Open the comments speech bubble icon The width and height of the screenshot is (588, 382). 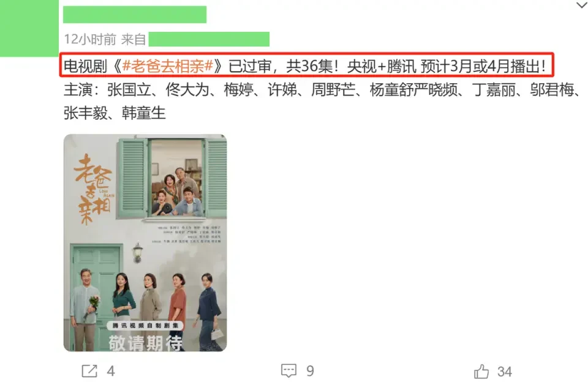[288, 370]
